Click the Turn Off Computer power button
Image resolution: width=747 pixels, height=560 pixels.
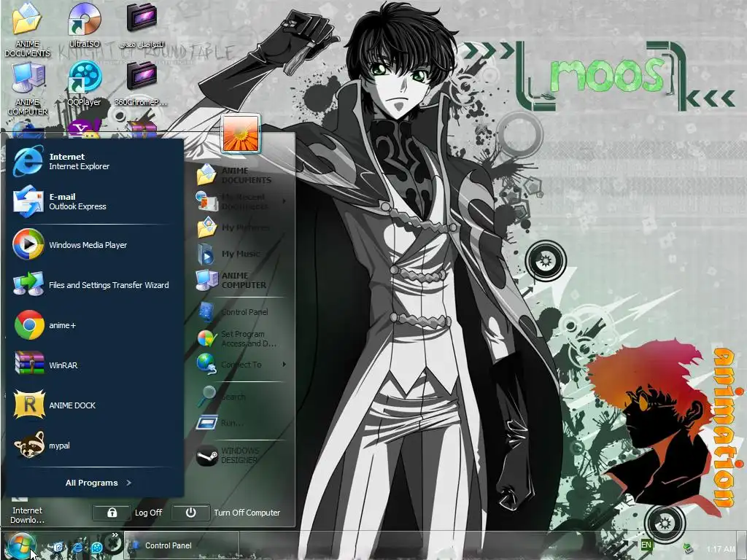[x=190, y=513]
